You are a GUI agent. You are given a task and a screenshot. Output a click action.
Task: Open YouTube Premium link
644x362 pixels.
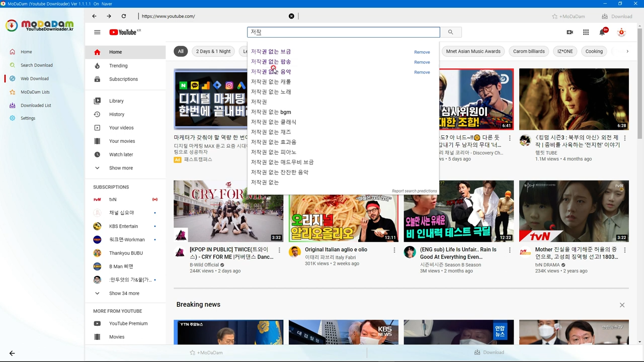125,323
